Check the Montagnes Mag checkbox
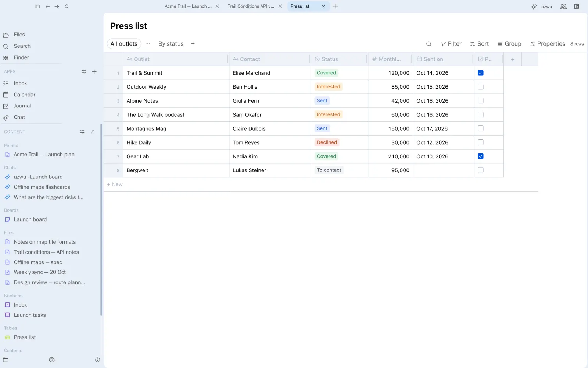 tap(480, 128)
